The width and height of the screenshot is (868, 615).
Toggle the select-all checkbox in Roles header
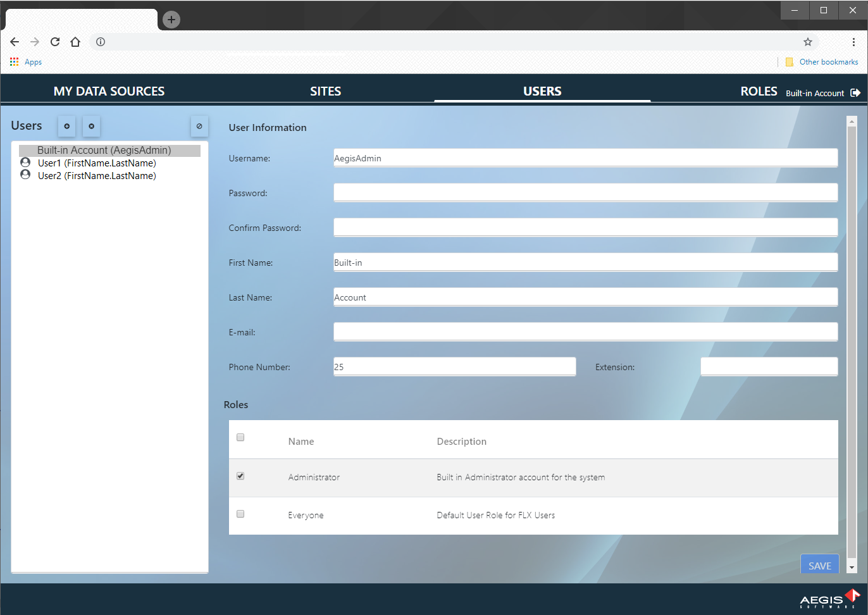(240, 437)
